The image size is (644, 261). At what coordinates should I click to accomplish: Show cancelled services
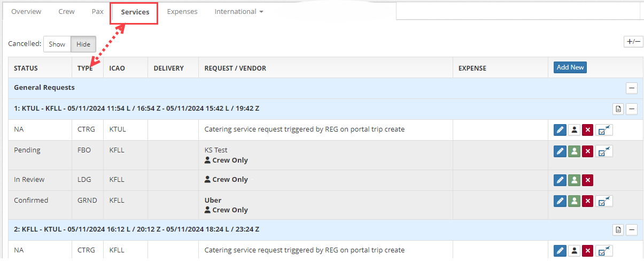57,44
